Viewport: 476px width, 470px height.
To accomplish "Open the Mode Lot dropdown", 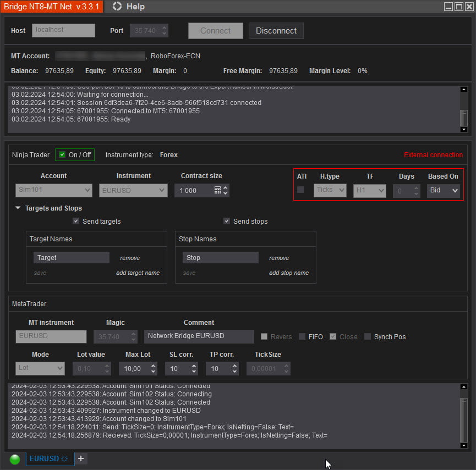I will (x=40, y=368).
